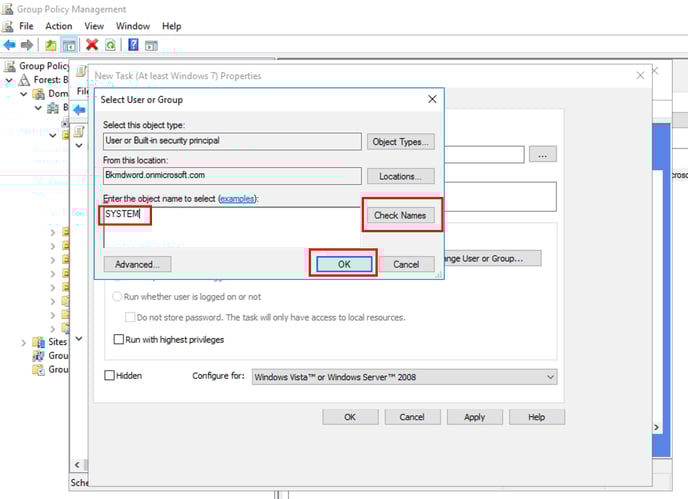Click the Back arrow toolbar icon

[9, 45]
